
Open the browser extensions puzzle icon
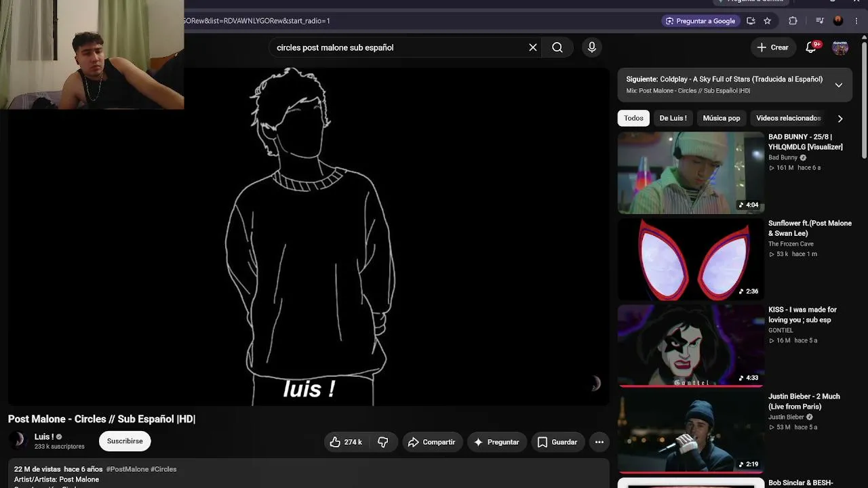793,21
